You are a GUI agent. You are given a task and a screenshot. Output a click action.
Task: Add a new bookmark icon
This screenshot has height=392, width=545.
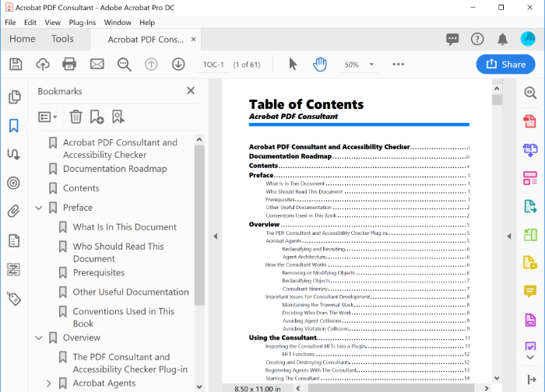(x=97, y=117)
